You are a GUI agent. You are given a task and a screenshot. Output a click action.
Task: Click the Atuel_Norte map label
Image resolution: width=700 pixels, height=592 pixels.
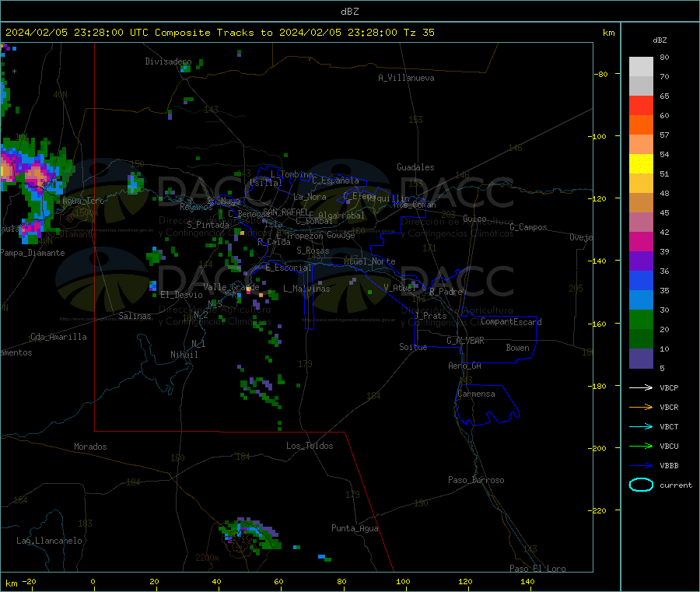pos(369,261)
